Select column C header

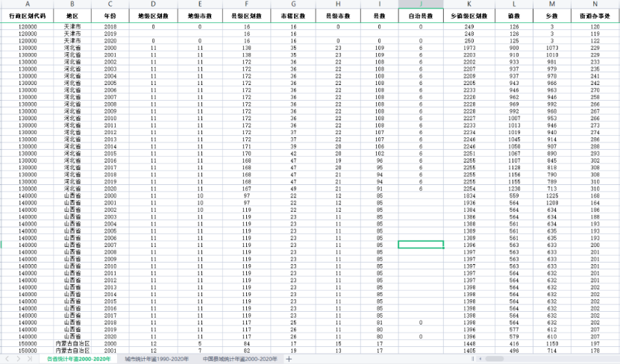110,4
